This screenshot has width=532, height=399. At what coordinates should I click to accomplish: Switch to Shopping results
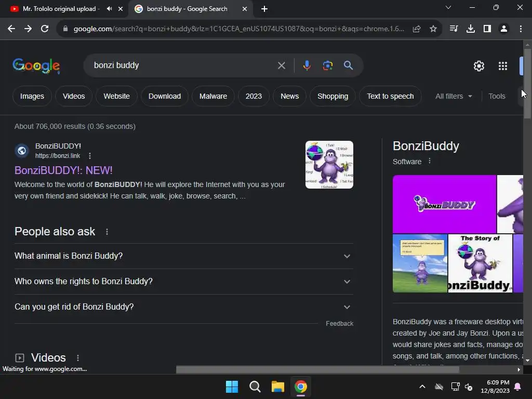coord(332,96)
